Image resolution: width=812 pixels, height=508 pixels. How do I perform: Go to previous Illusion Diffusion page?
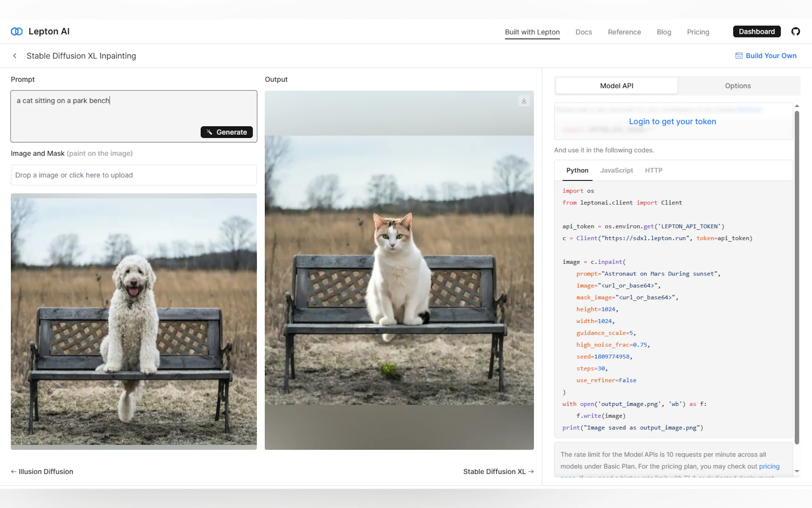click(42, 472)
